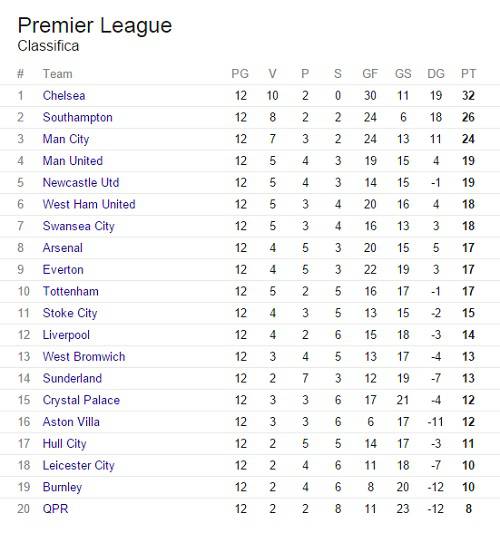Image resolution: width=500 pixels, height=533 pixels.
Task: Select the Liverpool team name
Action: [66, 335]
